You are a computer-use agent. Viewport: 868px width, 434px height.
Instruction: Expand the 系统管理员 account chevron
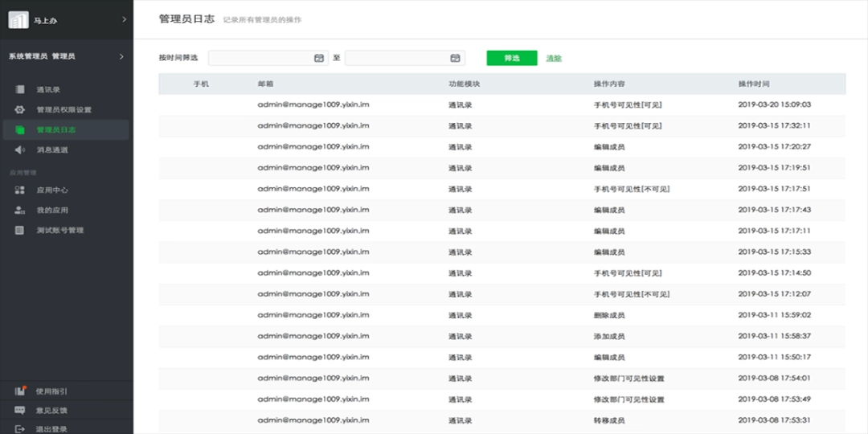point(121,56)
